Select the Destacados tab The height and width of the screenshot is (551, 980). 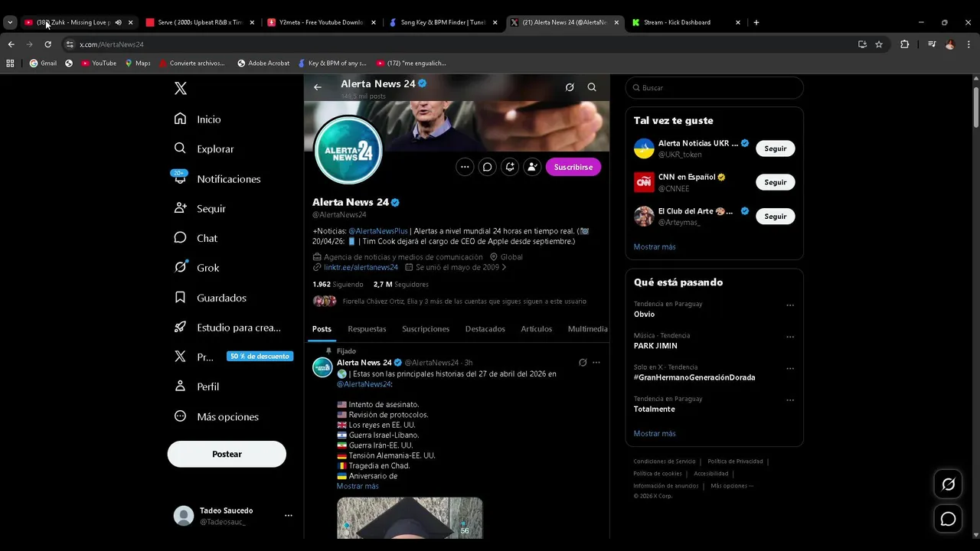click(485, 329)
